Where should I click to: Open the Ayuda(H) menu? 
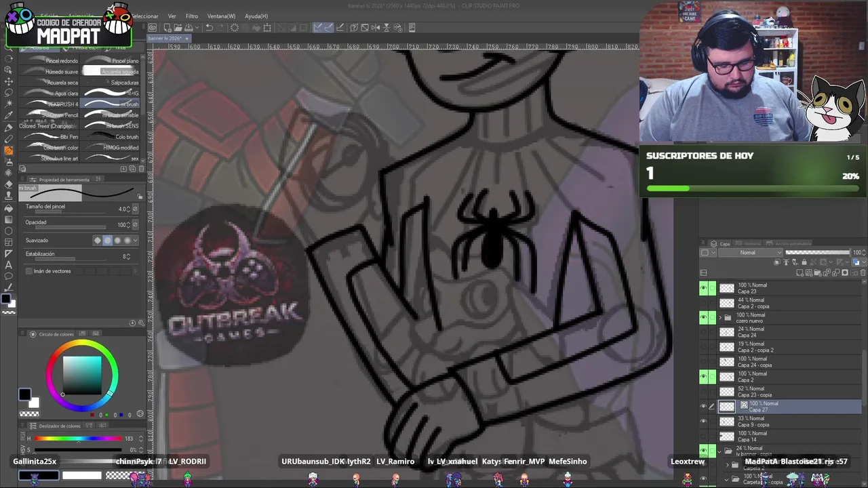pos(256,16)
